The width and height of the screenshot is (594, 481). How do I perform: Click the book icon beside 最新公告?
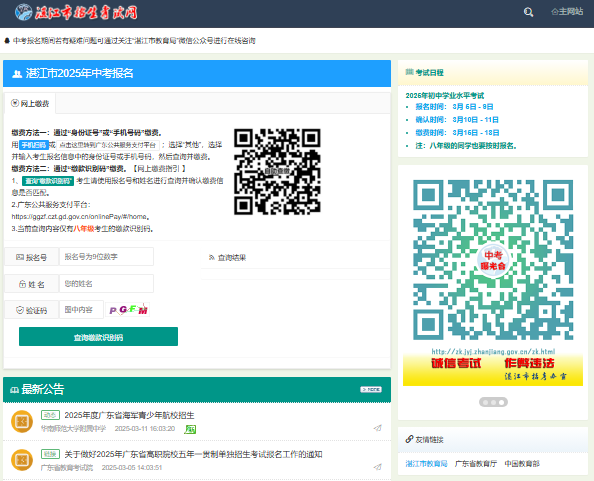pyautogui.click(x=15, y=390)
